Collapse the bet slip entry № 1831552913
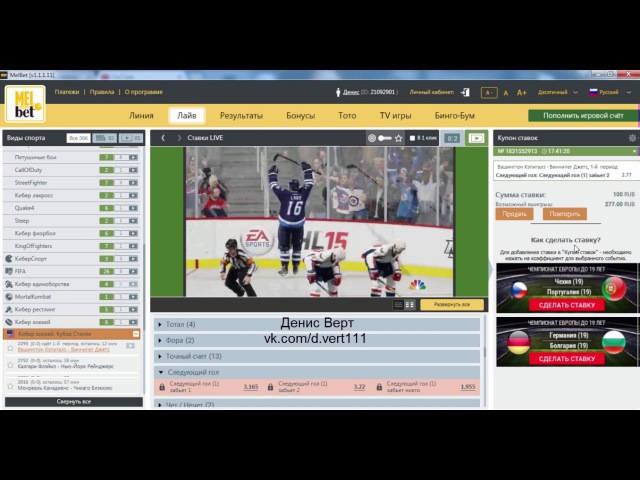Screen dimensions: 640x480 coord(635,151)
